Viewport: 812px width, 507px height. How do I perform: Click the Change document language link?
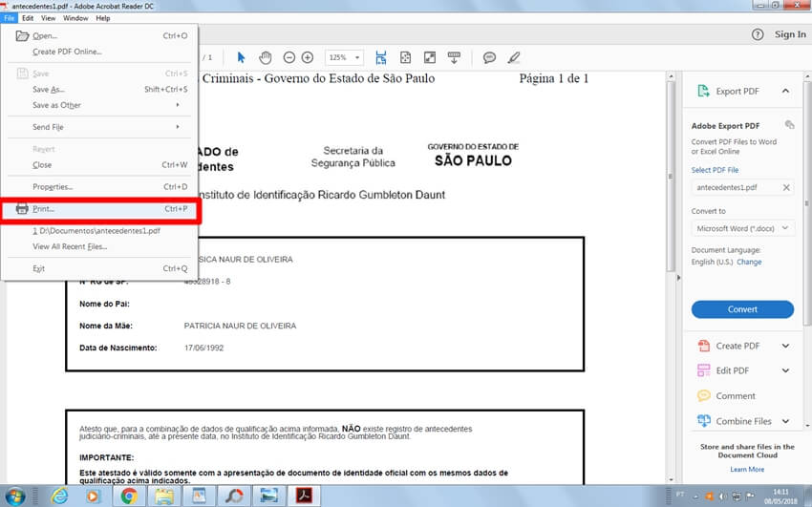pos(749,262)
